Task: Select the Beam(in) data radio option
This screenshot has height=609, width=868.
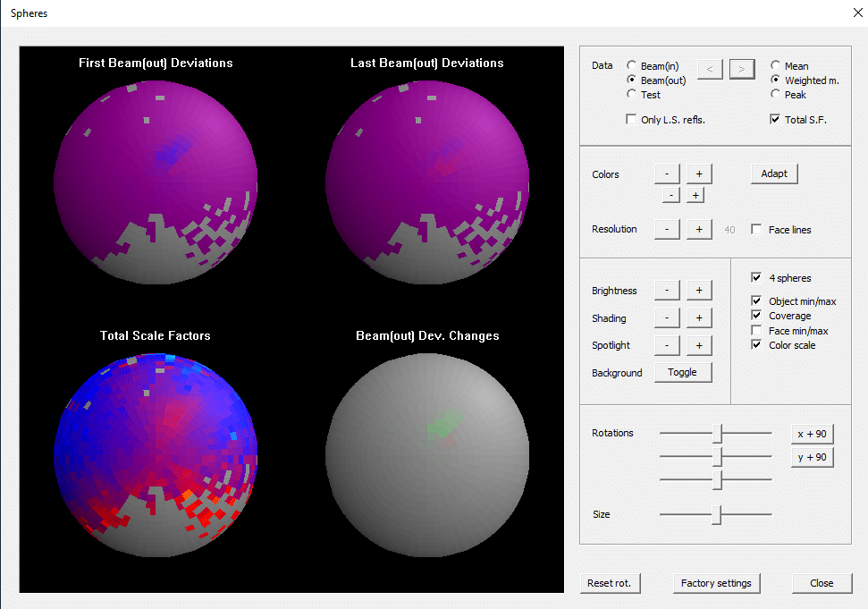Action: coord(632,66)
